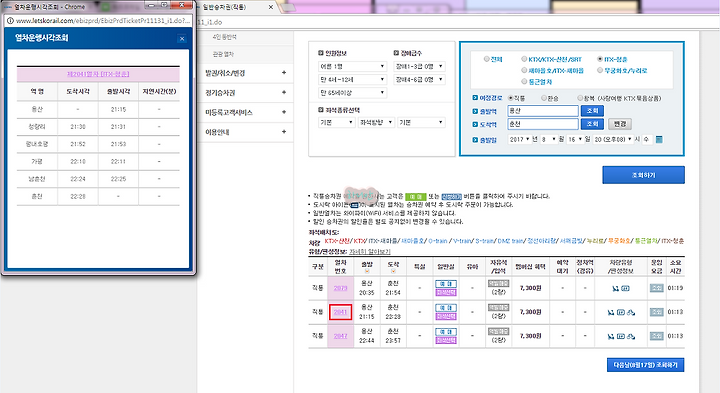
Task: Click the wheelchair seat icon in the 22:44 train row
Action: 611,336
